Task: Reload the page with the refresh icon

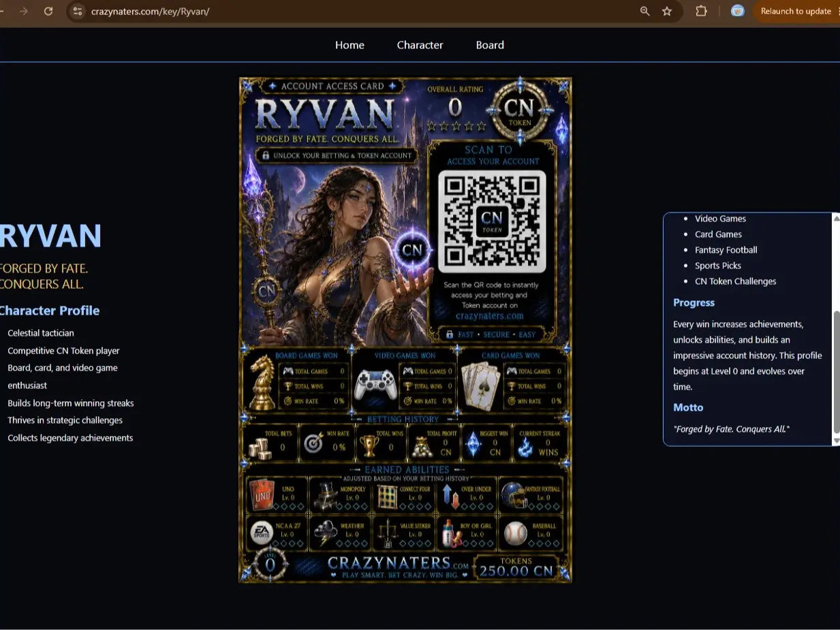Action: [x=48, y=11]
